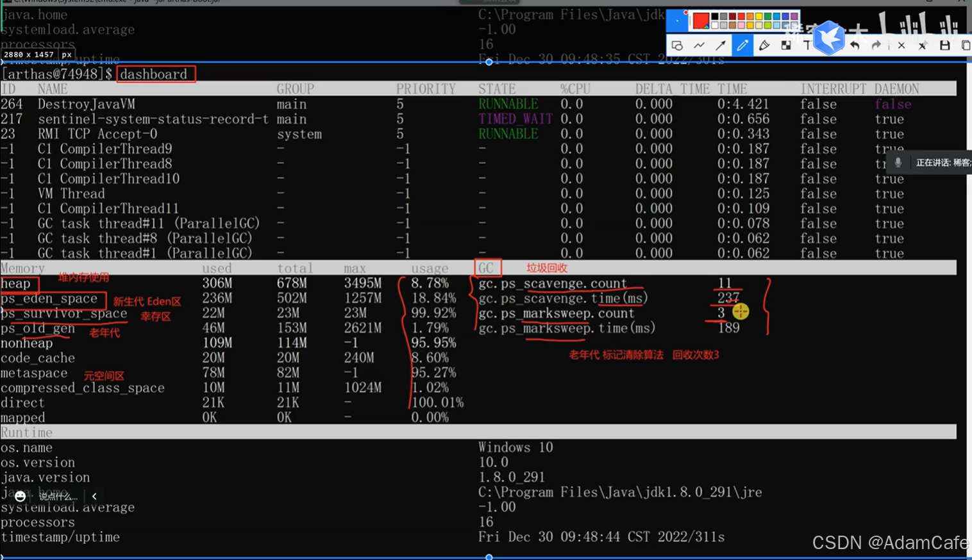The height and width of the screenshot is (560, 972).
Task: Pick the yellow color swatch
Action: [x=758, y=16]
